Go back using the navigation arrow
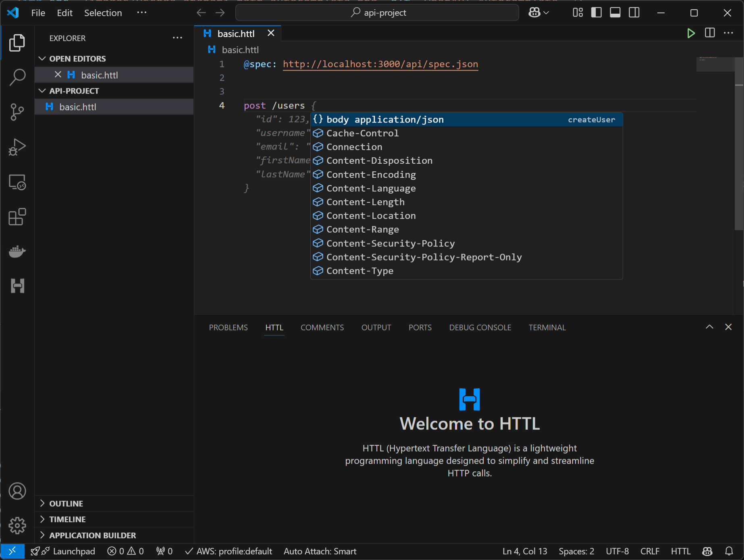The width and height of the screenshot is (744, 560). (x=201, y=13)
